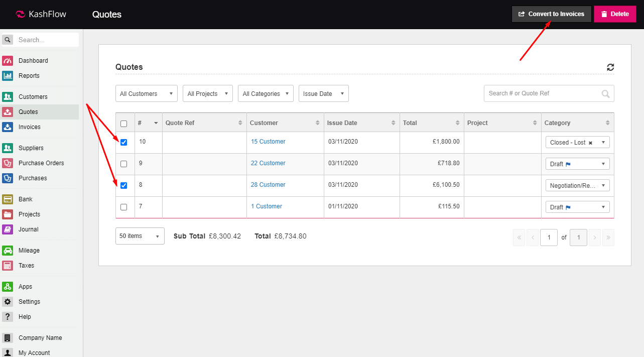The image size is (644, 357).
Task: Open Reports via its bar chart icon
Action: pyautogui.click(x=8, y=76)
